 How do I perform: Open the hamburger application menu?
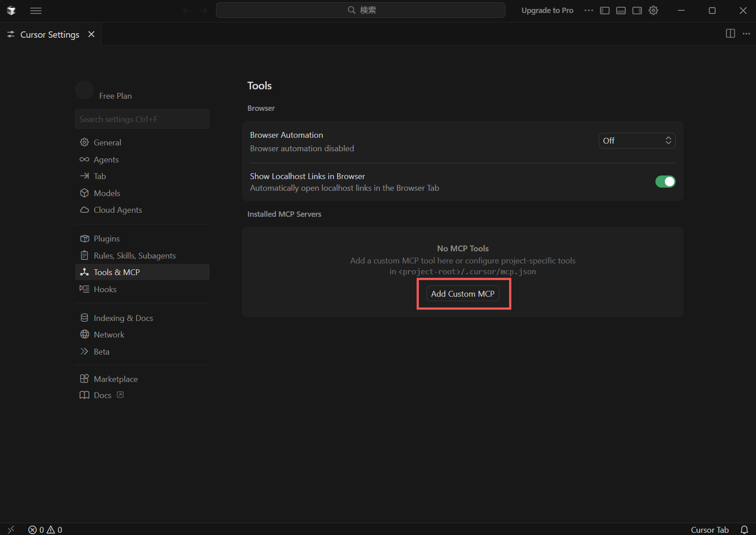[x=36, y=11]
